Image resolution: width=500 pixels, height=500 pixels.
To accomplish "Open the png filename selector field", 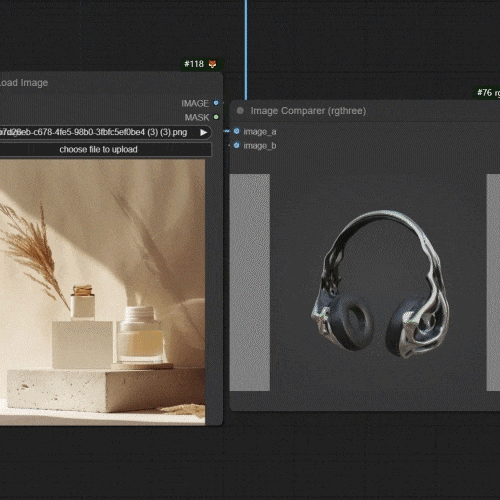I will pos(105,132).
